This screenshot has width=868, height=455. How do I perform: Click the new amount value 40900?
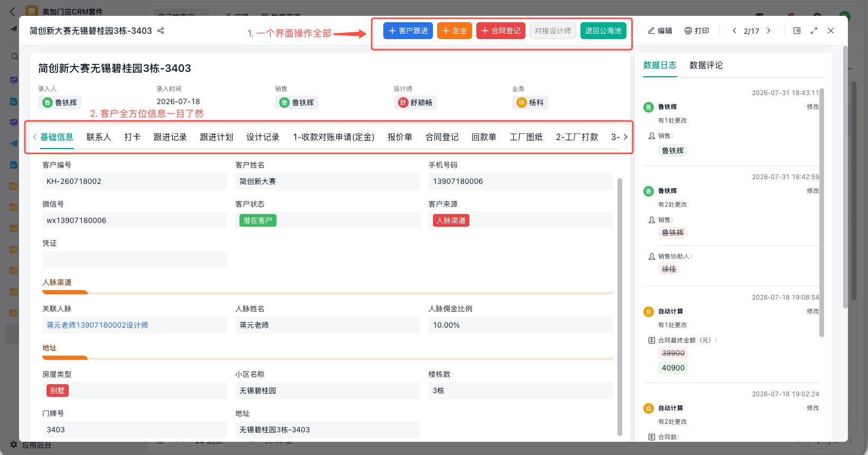[x=673, y=368]
